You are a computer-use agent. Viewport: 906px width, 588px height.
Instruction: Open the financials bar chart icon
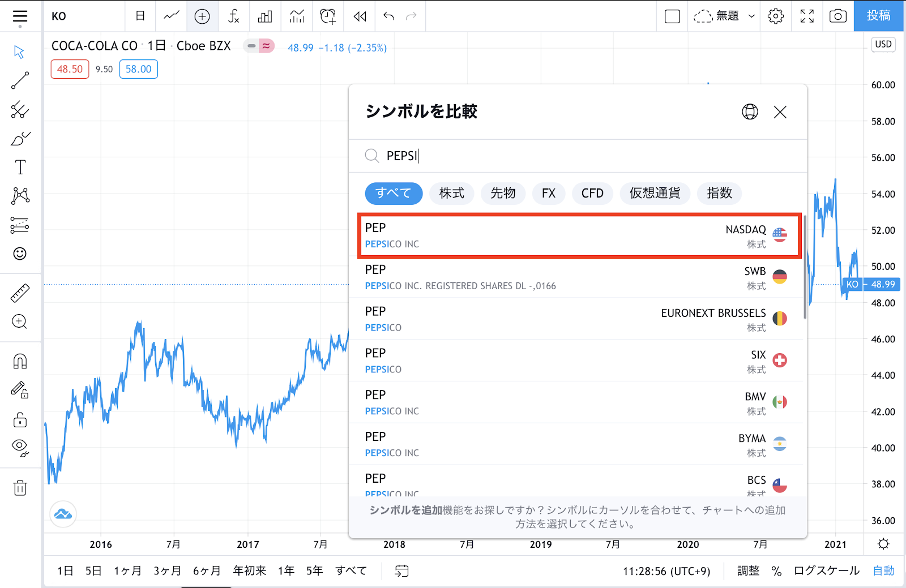point(265,16)
